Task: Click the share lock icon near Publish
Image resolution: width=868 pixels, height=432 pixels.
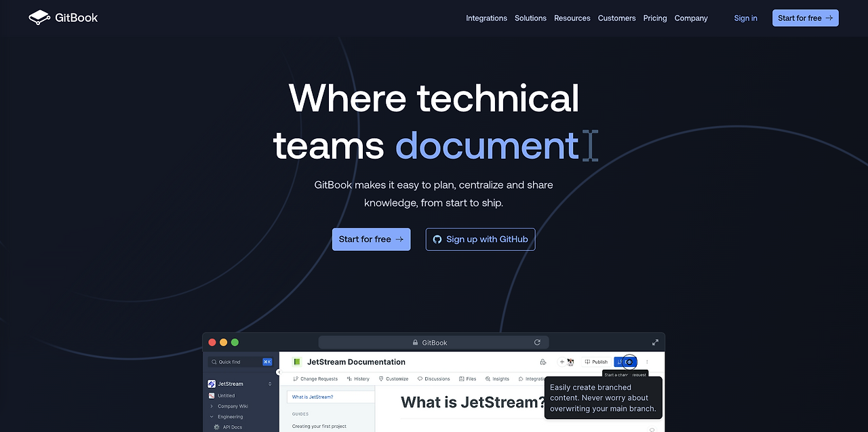Action: coord(542,362)
